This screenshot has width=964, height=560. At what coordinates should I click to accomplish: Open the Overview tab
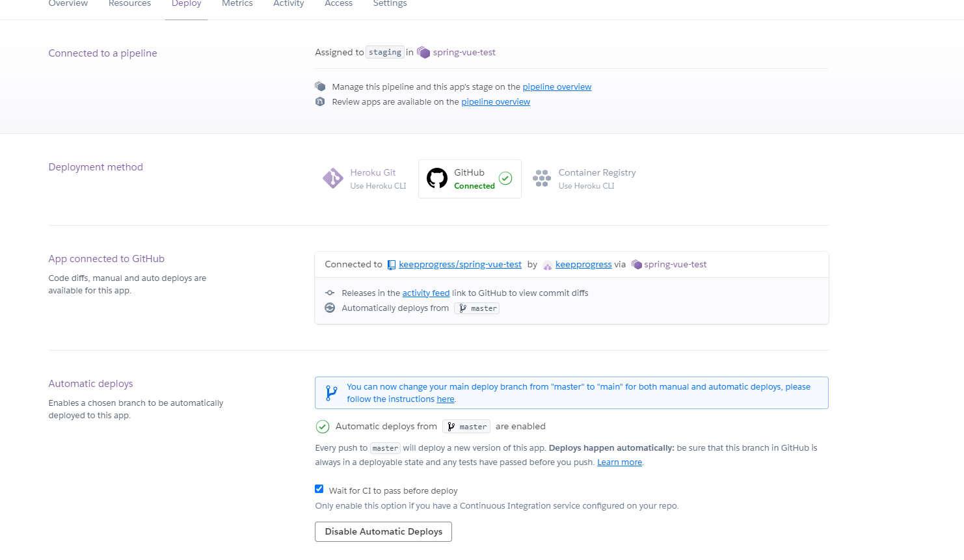point(68,4)
